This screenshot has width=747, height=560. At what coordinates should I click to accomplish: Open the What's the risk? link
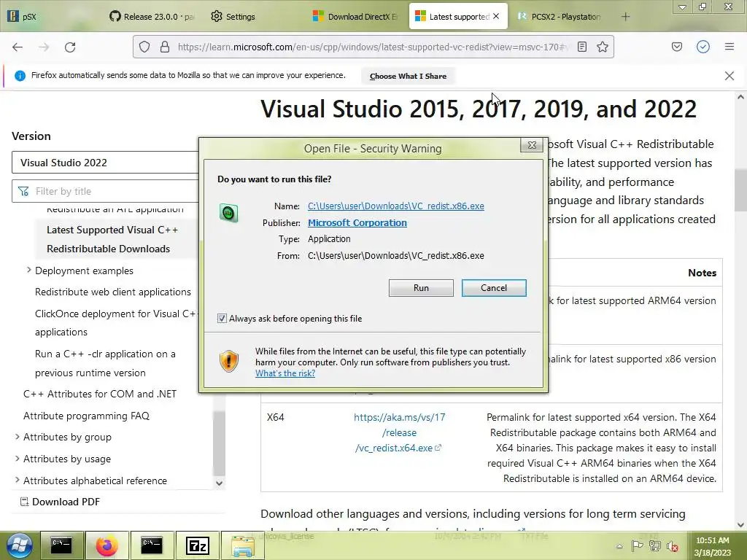coord(285,373)
